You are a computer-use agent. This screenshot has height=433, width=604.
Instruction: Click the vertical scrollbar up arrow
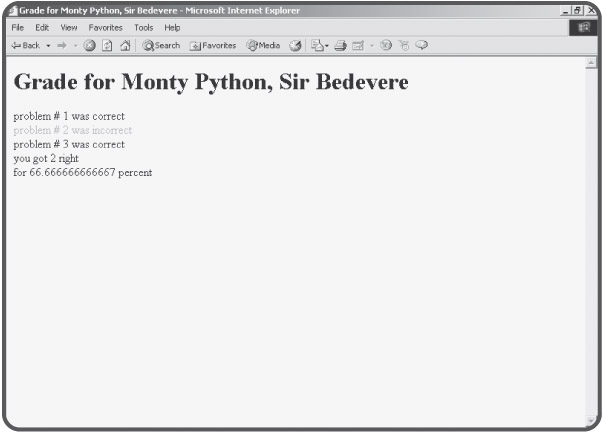pos(590,62)
